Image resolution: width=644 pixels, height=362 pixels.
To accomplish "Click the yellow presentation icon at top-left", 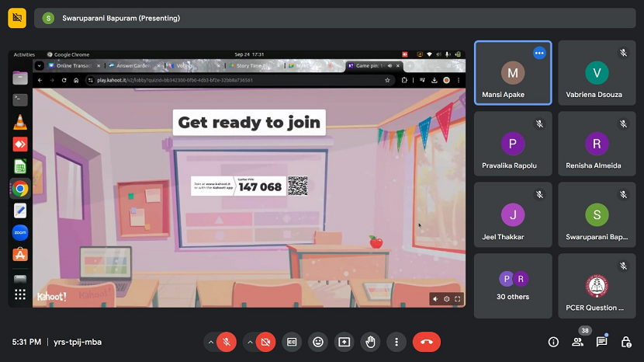I will [17, 18].
